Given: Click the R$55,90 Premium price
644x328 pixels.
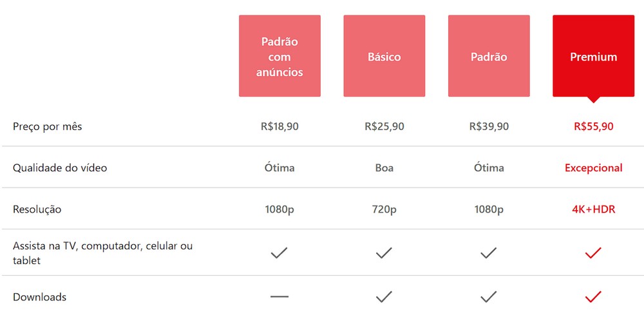Looking at the screenshot, I should tap(593, 126).
